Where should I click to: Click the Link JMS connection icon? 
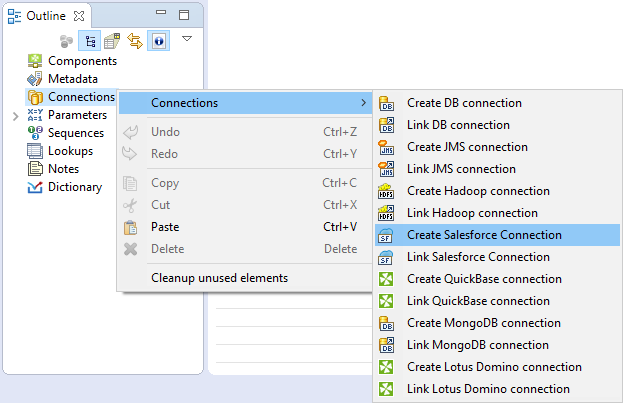(387, 169)
